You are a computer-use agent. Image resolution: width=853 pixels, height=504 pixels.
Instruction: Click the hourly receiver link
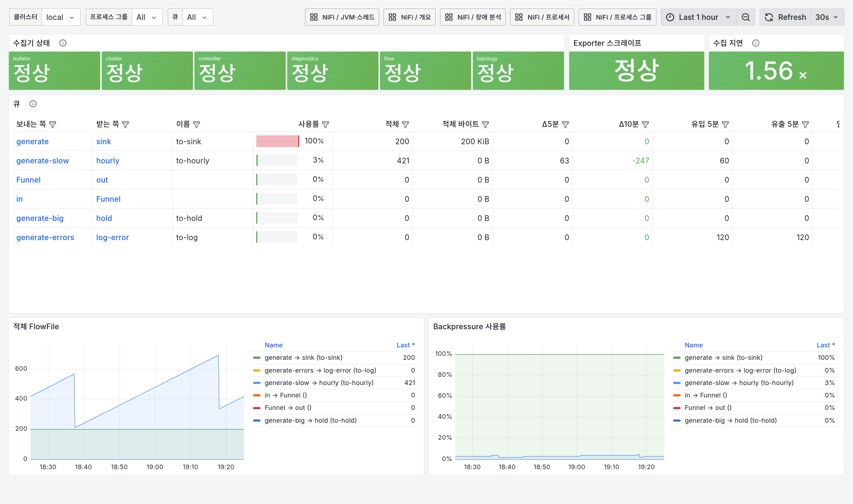[108, 161]
